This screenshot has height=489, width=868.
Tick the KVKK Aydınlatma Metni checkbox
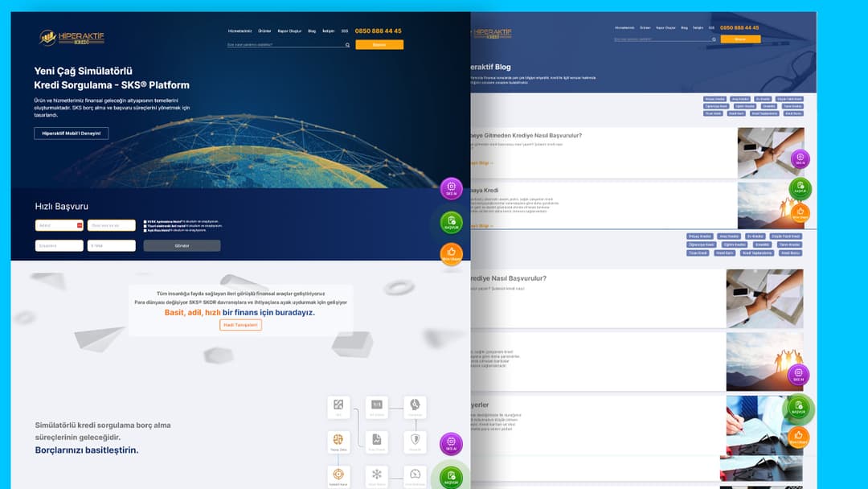pos(145,221)
